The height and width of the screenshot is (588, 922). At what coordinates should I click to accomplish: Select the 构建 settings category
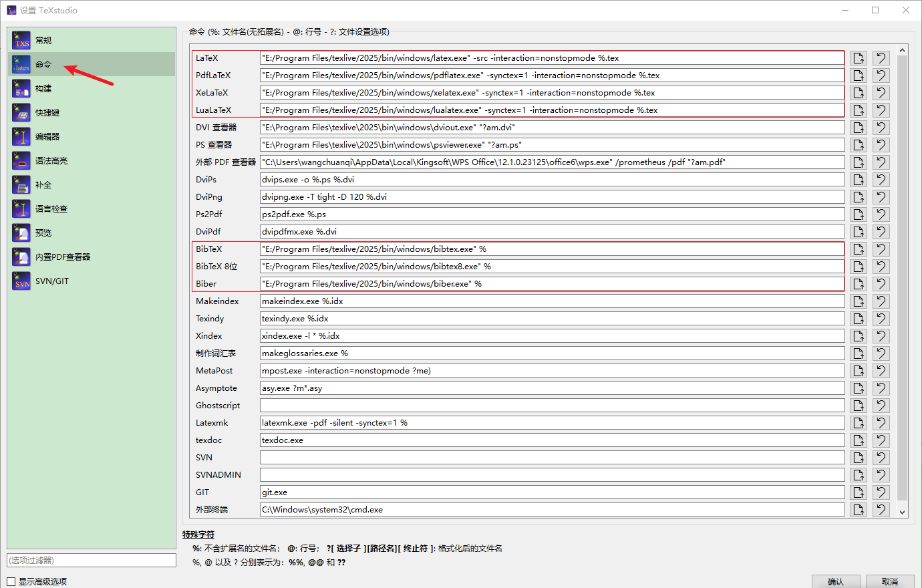pyautogui.click(x=92, y=88)
